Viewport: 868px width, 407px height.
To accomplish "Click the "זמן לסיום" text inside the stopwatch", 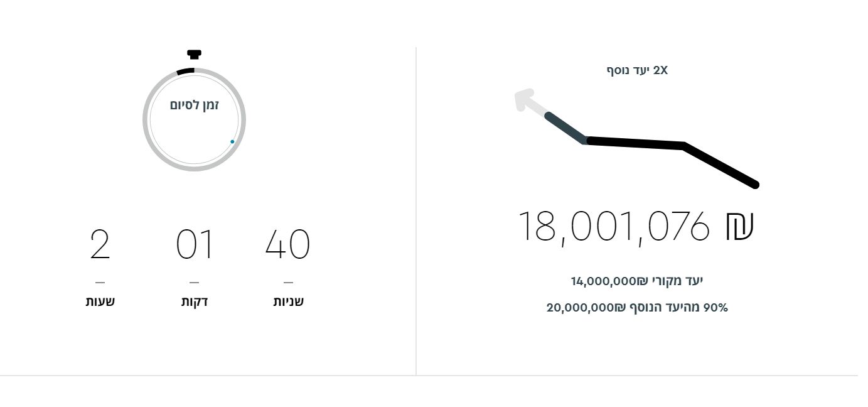I will [x=194, y=105].
